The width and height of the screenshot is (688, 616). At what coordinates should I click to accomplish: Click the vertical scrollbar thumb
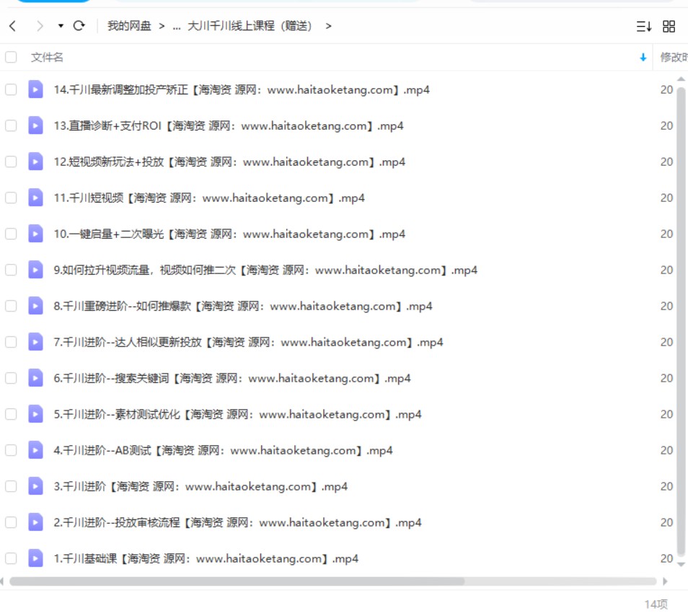point(681,321)
